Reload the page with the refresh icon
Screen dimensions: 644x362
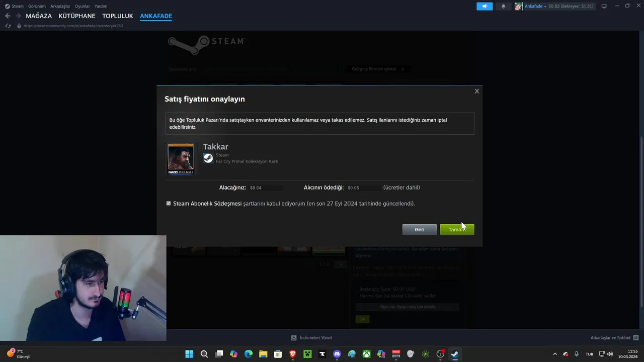(x=8, y=26)
